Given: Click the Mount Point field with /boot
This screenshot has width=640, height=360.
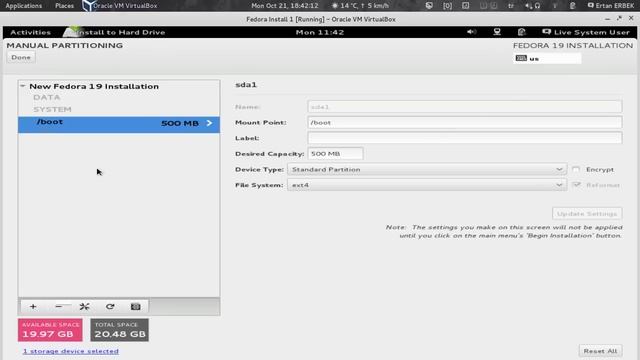Looking at the screenshot, I should [464, 122].
